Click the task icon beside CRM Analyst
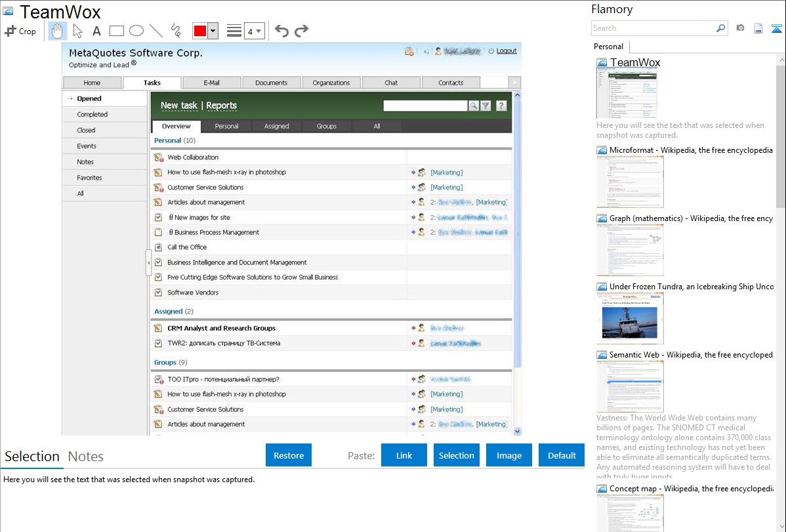The height and width of the screenshot is (532, 786). 158,329
